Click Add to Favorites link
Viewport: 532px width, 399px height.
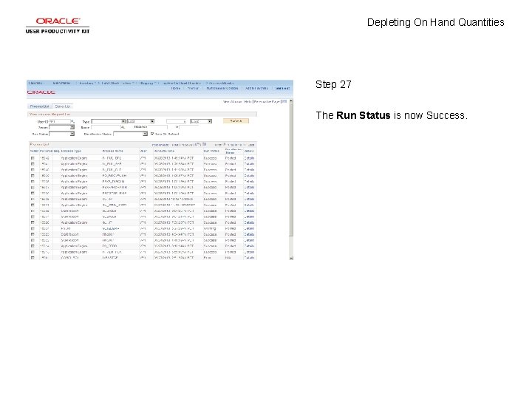point(256,88)
